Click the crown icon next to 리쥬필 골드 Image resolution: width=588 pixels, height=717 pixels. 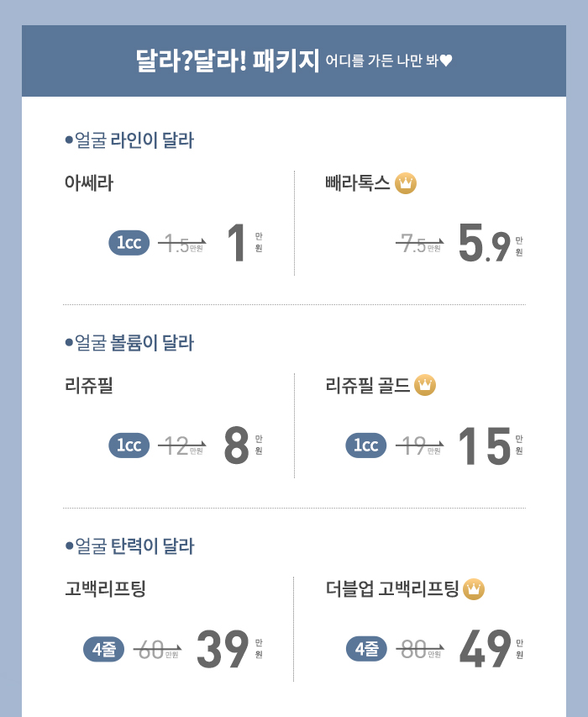[x=425, y=385]
